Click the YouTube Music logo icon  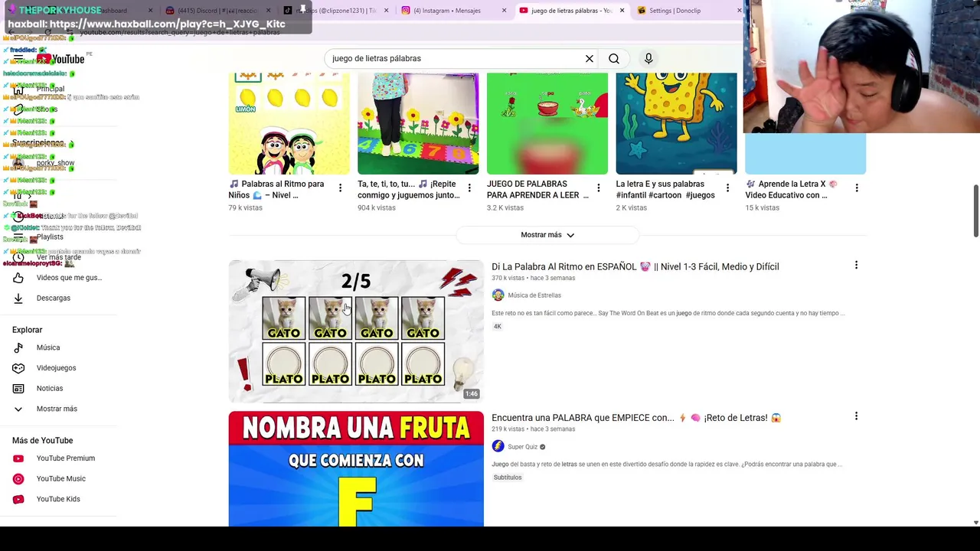coord(18,478)
